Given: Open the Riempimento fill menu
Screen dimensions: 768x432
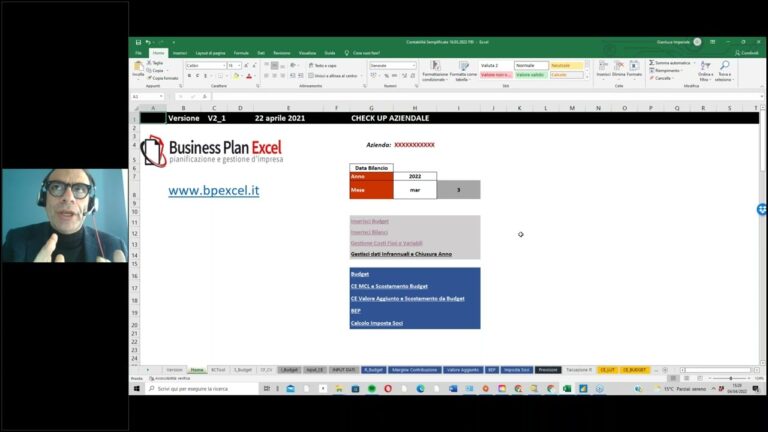Looking at the screenshot, I should 666,71.
